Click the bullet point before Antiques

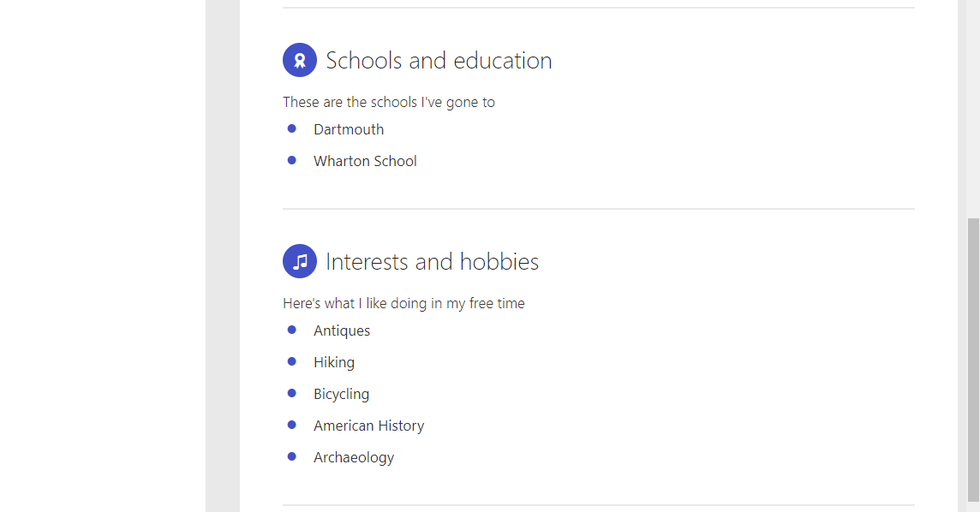(x=292, y=330)
